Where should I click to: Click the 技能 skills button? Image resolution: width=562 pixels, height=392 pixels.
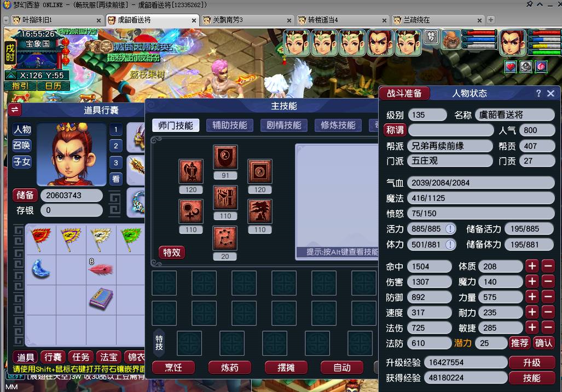531,378
